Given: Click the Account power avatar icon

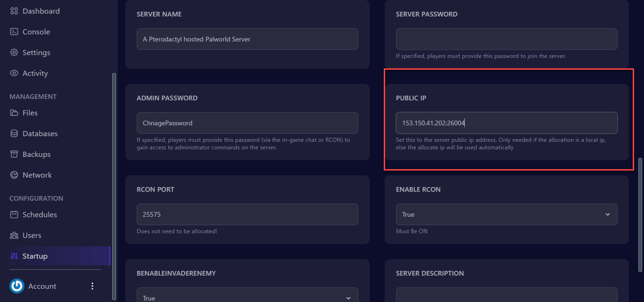Looking at the screenshot, I should (x=17, y=286).
